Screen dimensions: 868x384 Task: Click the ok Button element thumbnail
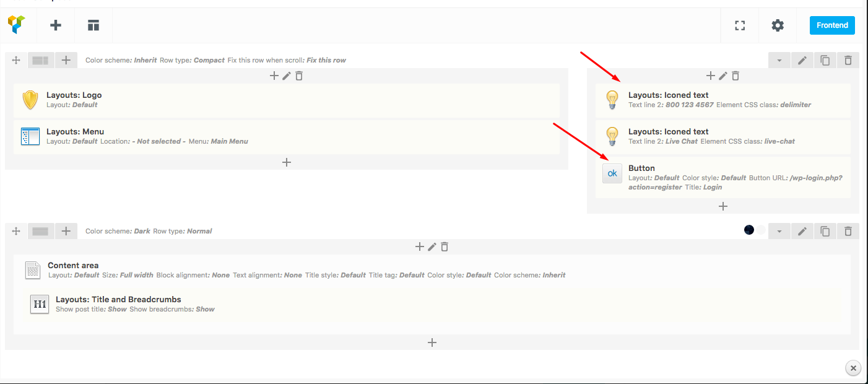coord(612,173)
